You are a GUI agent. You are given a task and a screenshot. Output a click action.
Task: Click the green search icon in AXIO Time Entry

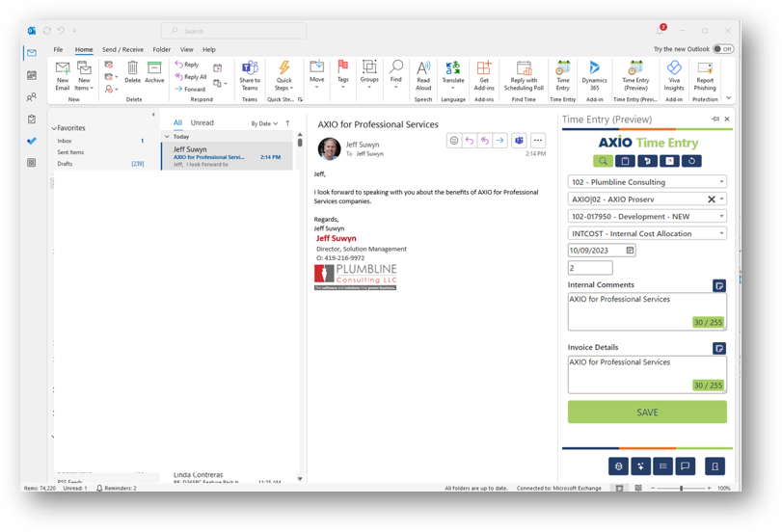[x=603, y=161]
